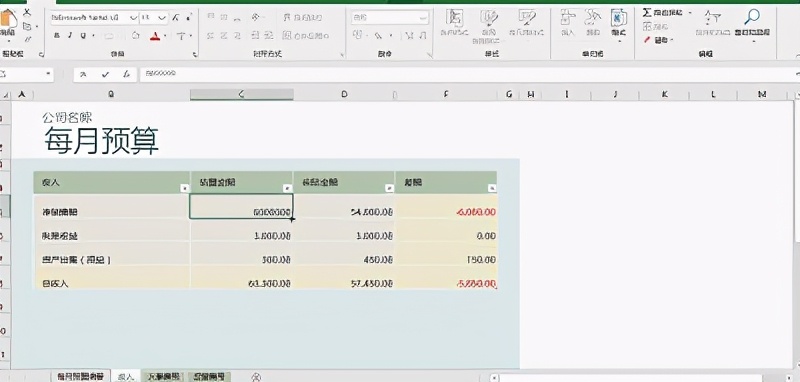Click the Merge and Center button
The width and height of the screenshot is (800, 382).
(306, 36)
